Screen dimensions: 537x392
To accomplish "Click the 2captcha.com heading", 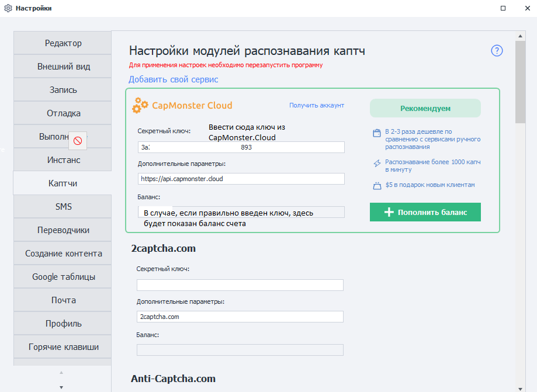I will 164,248.
